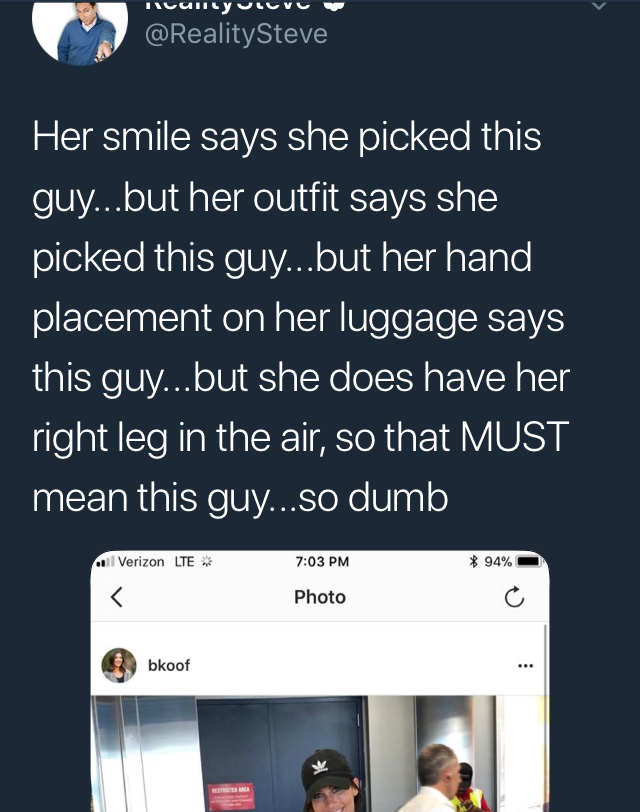Open bkoof's profile avatar
The height and width of the screenshot is (812, 640).
pyautogui.click(x=119, y=665)
